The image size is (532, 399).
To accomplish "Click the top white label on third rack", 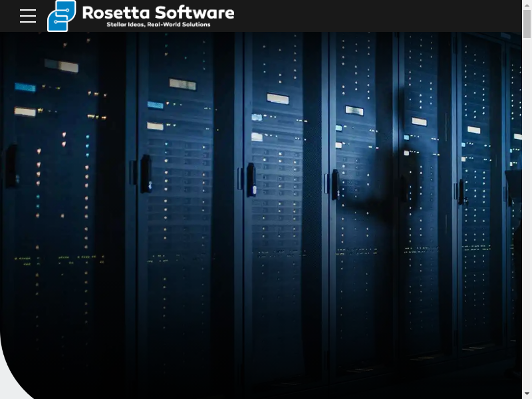I will tap(277, 98).
